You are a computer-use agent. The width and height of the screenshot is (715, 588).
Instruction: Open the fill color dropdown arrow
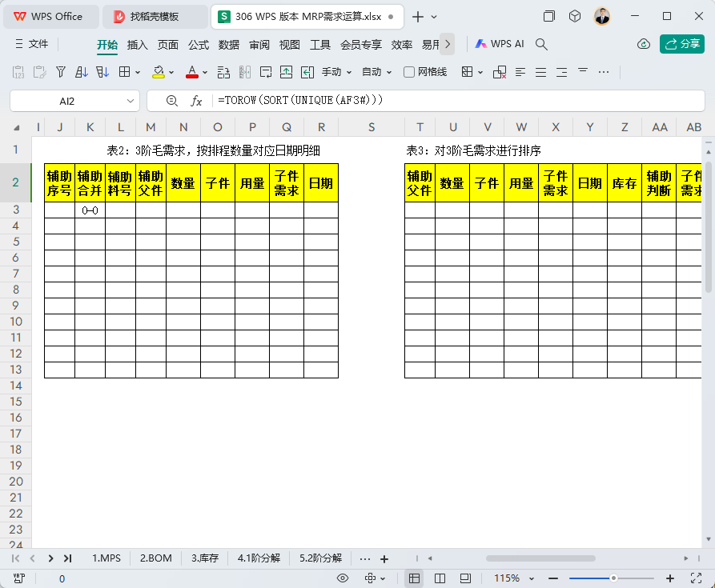tap(171, 73)
